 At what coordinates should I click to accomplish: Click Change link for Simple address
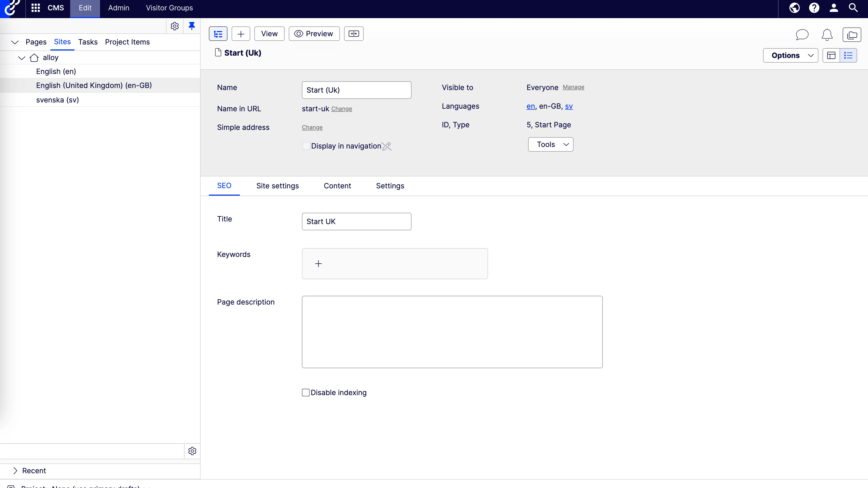point(312,128)
